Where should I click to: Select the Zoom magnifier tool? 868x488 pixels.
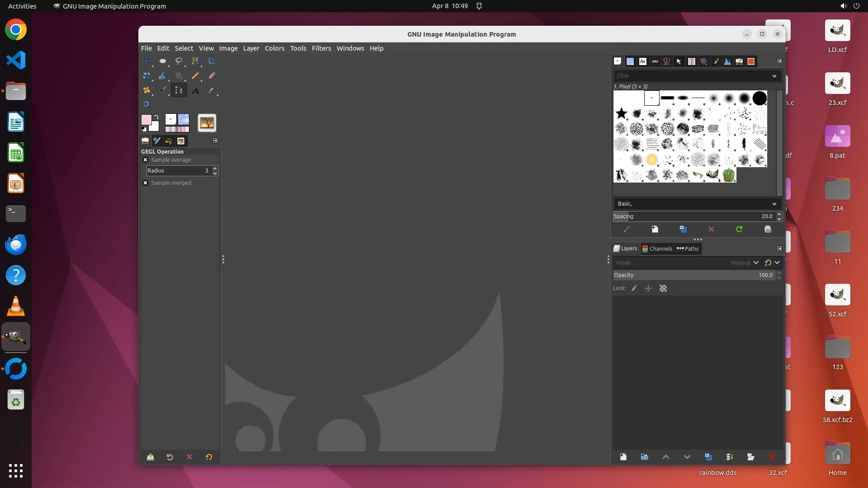[x=146, y=104]
